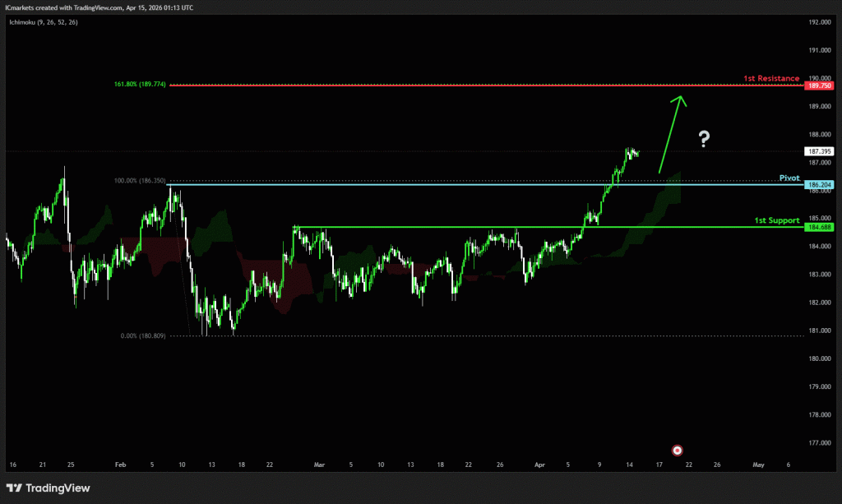Click the red event marker above the time axis

click(x=677, y=450)
